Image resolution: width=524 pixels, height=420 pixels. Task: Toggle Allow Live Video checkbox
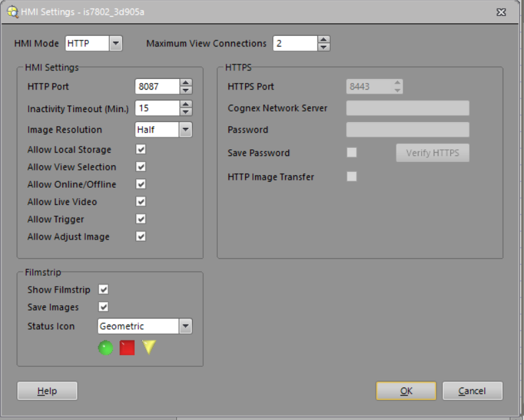(x=141, y=202)
